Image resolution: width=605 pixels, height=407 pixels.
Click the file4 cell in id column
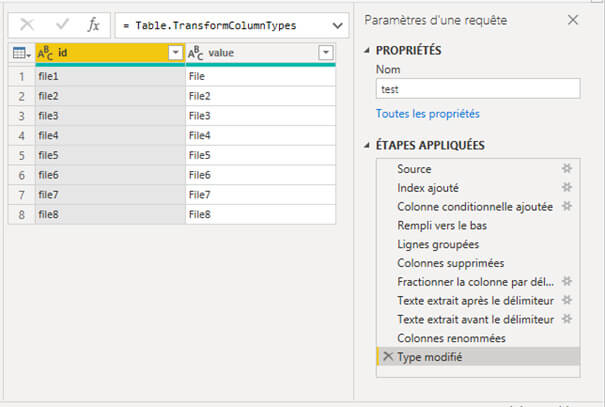pyautogui.click(x=110, y=136)
